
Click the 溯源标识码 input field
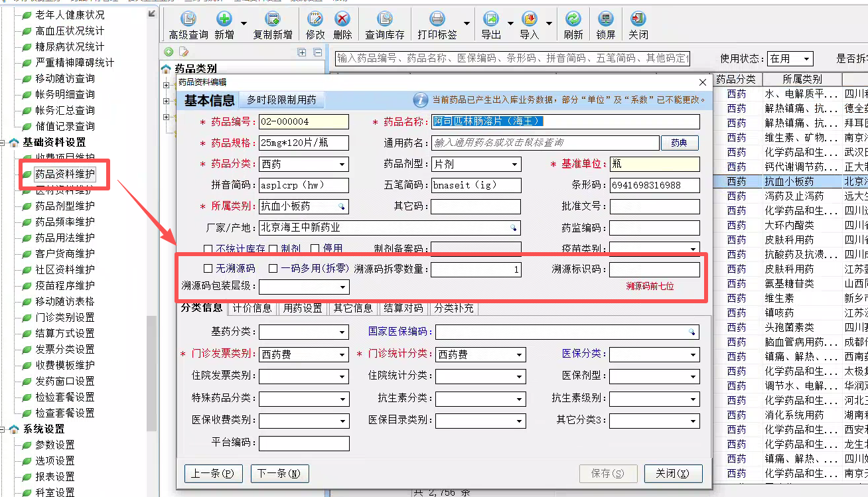coord(654,269)
